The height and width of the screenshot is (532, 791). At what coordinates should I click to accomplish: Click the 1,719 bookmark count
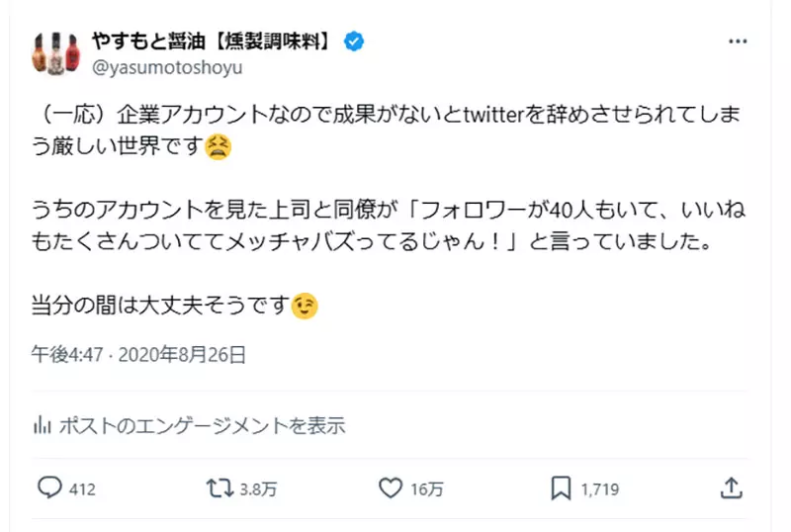click(x=600, y=488)
